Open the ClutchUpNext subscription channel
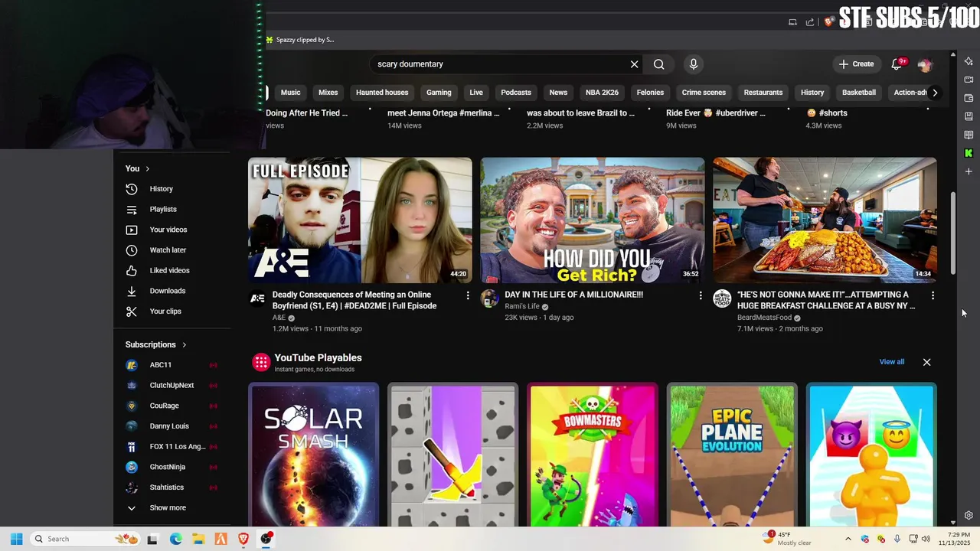Viewport: 980px width, 551px height. point(172,385)
